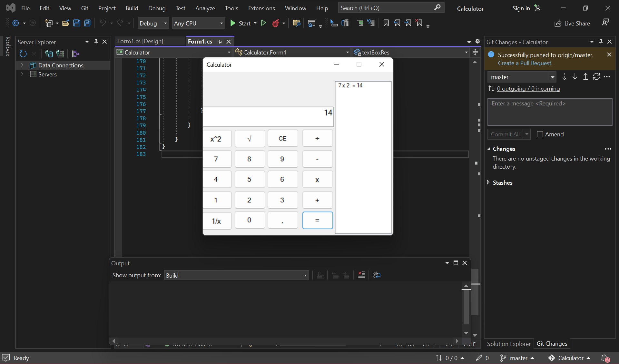Split the editor with the split icon
Viewport: 619px width, 364px height.
[x=475, y=52]
